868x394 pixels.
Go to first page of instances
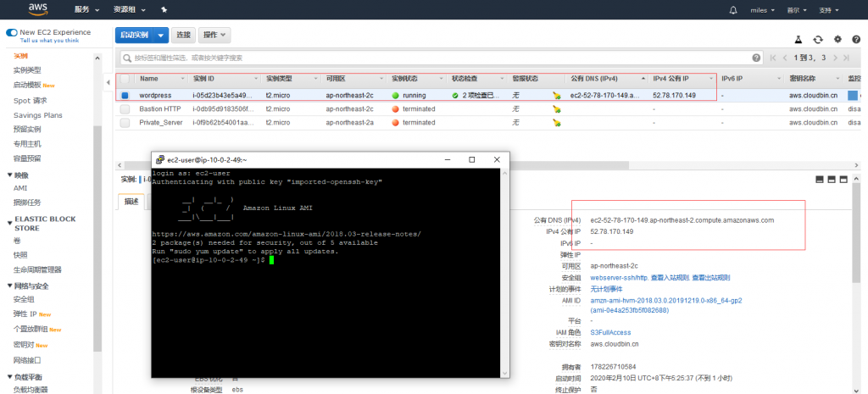(x=773, y=58)
